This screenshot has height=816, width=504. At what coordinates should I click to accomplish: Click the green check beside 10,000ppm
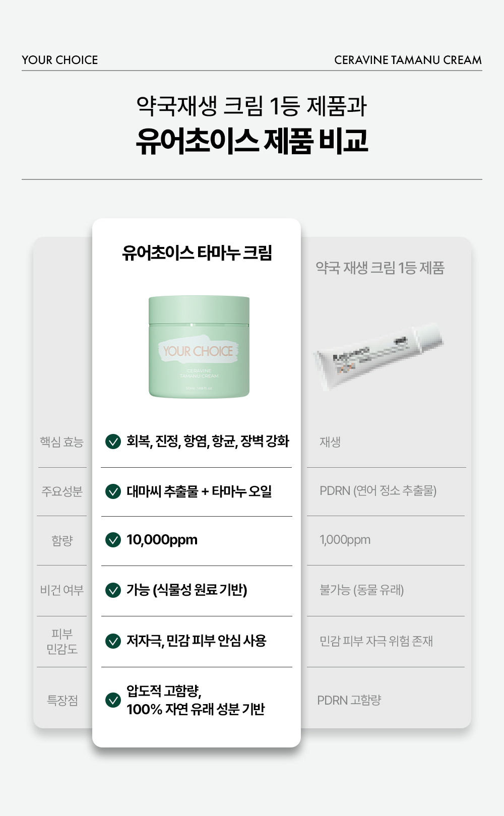click(x=113, y=540)
